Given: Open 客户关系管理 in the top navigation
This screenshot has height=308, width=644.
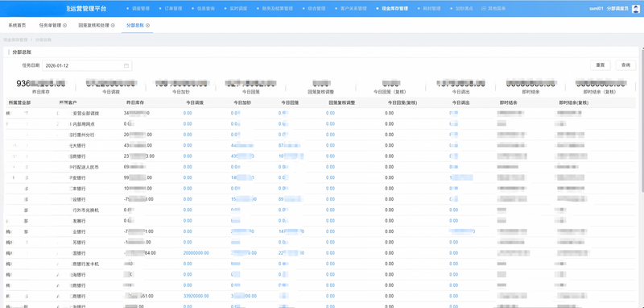Looking at the screenshot, I should pos(353,8).
